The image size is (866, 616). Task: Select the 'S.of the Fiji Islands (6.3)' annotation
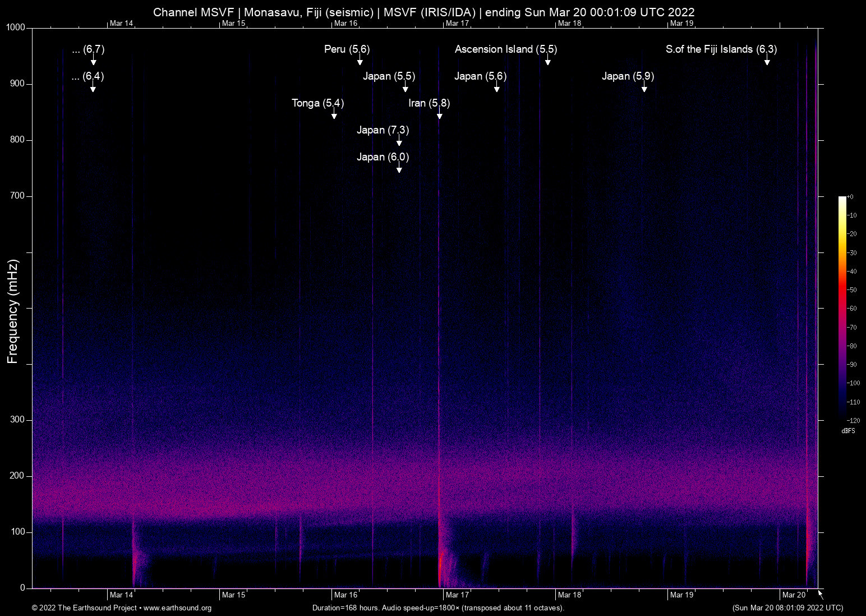[x=721, y=49]
